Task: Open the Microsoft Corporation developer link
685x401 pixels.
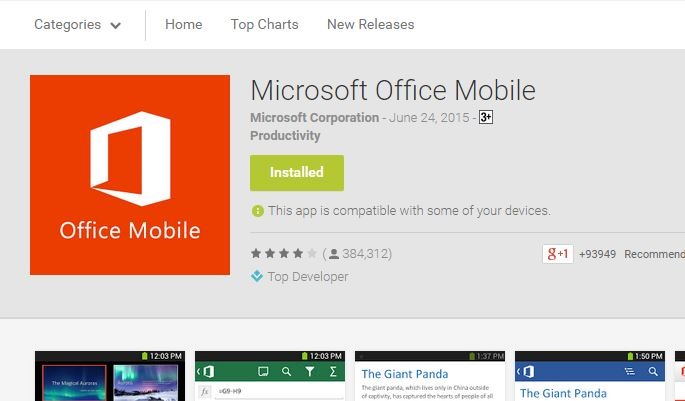Action: 314,118
